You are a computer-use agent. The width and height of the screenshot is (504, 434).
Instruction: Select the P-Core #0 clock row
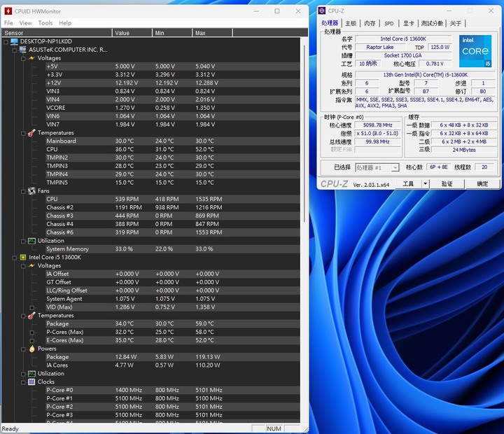pyautogui.click(x=173, y=391)
